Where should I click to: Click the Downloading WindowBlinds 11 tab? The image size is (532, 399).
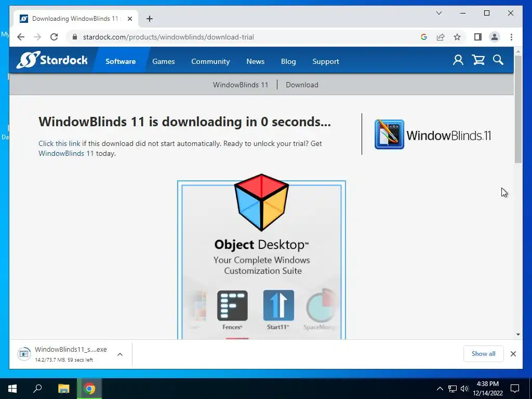[76, 19]
